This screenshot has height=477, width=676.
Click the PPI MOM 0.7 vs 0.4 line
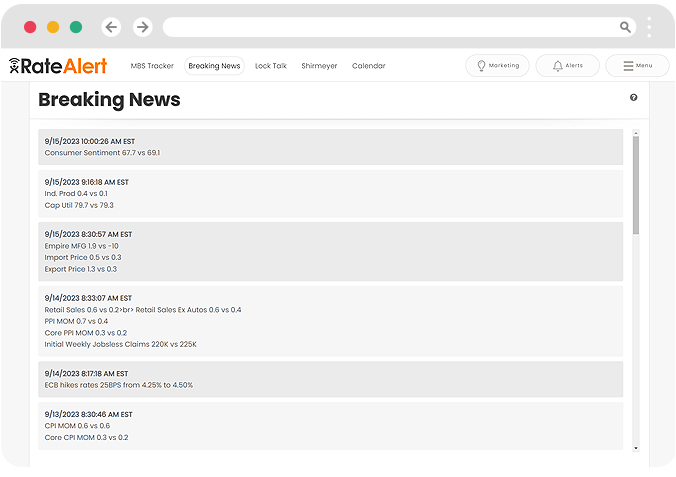point(76,321)
